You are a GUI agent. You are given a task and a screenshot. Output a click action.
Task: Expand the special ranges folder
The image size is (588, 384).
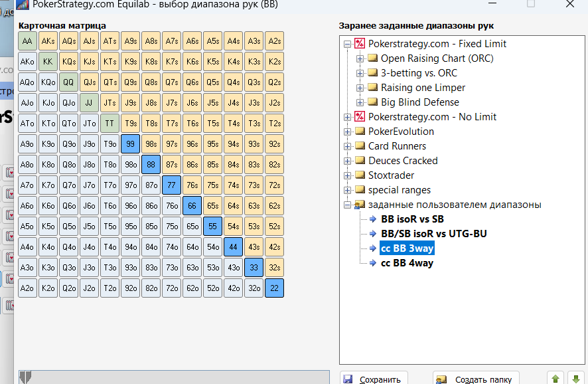(x=347, y=190)
